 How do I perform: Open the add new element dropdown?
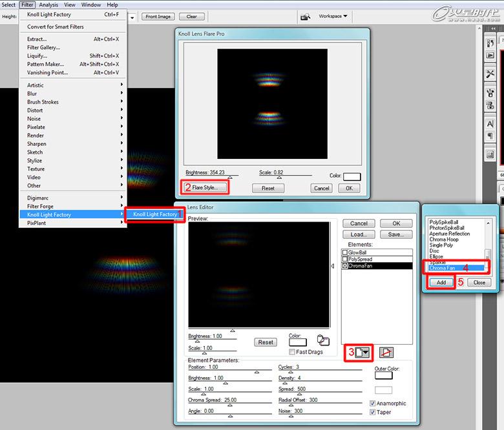(362, 353)
